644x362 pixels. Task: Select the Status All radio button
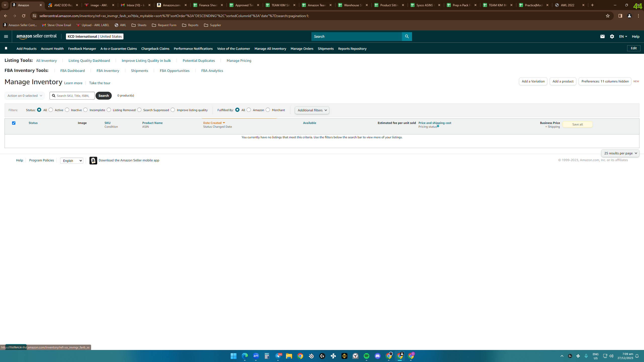tap(39, 110)
